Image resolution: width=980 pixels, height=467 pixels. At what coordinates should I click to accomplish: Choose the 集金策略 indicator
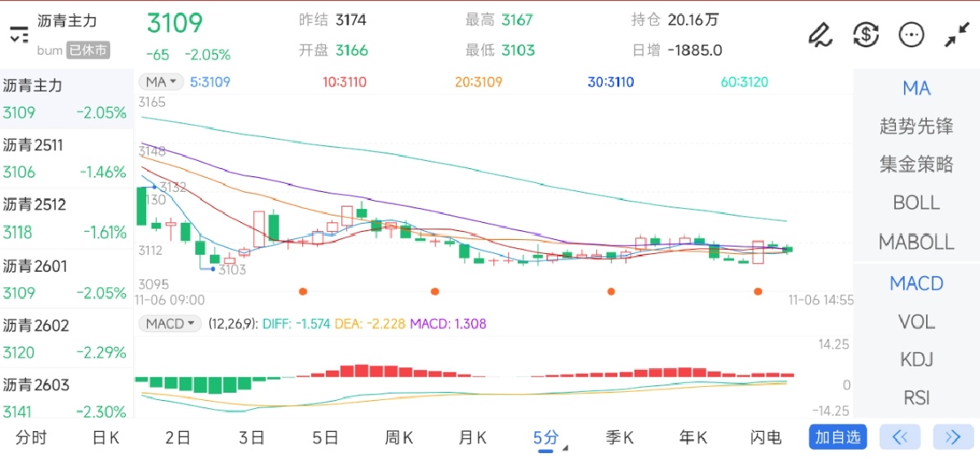[916, 164]
